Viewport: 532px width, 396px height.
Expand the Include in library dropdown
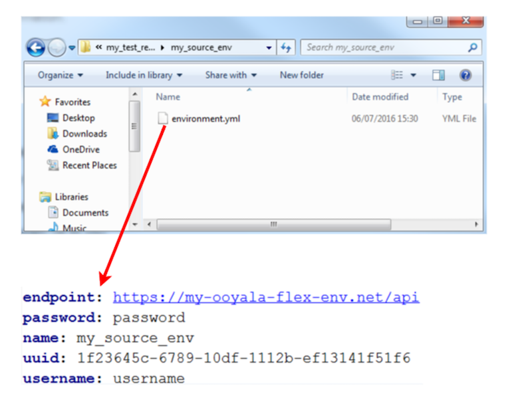pyautogui.click(x=143, y=74)
